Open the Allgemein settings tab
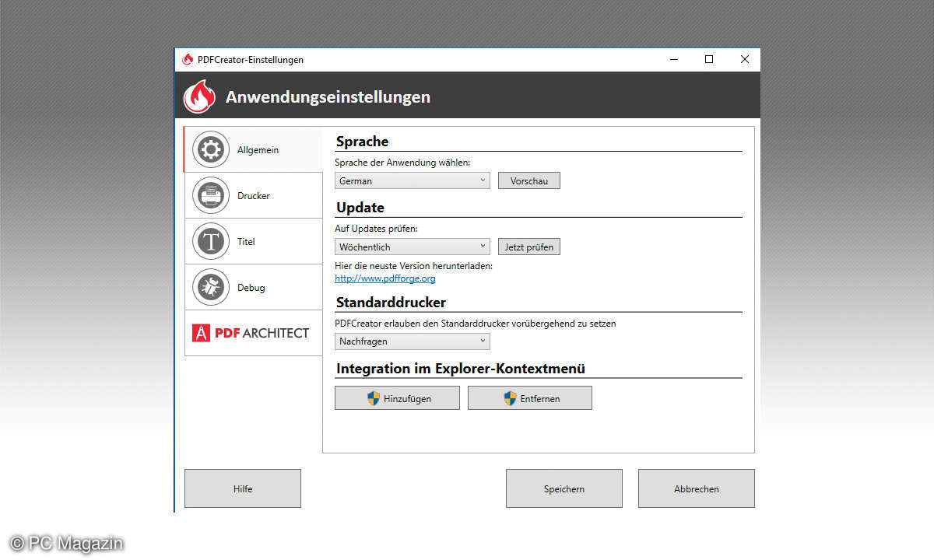The height and width of the screenshot is (560, 934). pyautogui.click(x=253, y=150)
